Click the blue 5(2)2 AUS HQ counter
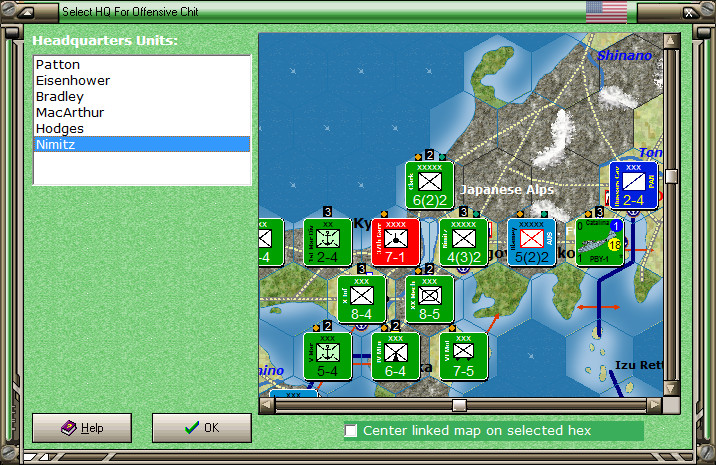 (x=532, y=243)
